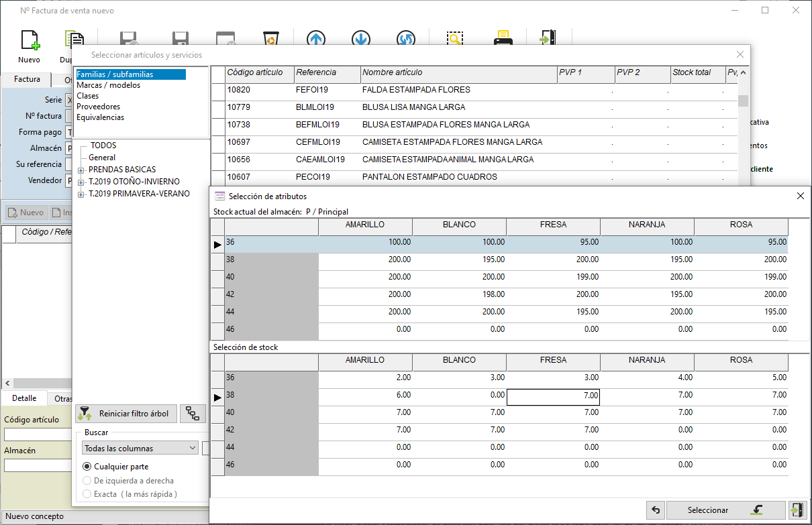Select the Cualquier parte radio button
812x525 pixels.
[87, 466]
